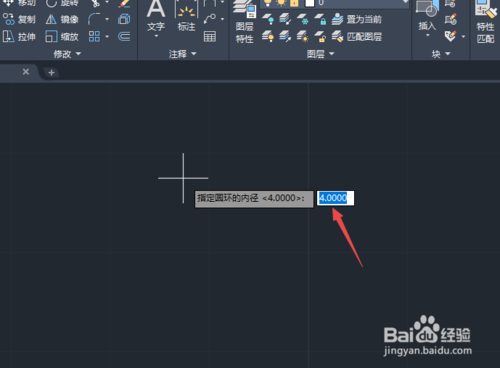
Task: Select the Text (文字) tool
Action: (156, 16)
